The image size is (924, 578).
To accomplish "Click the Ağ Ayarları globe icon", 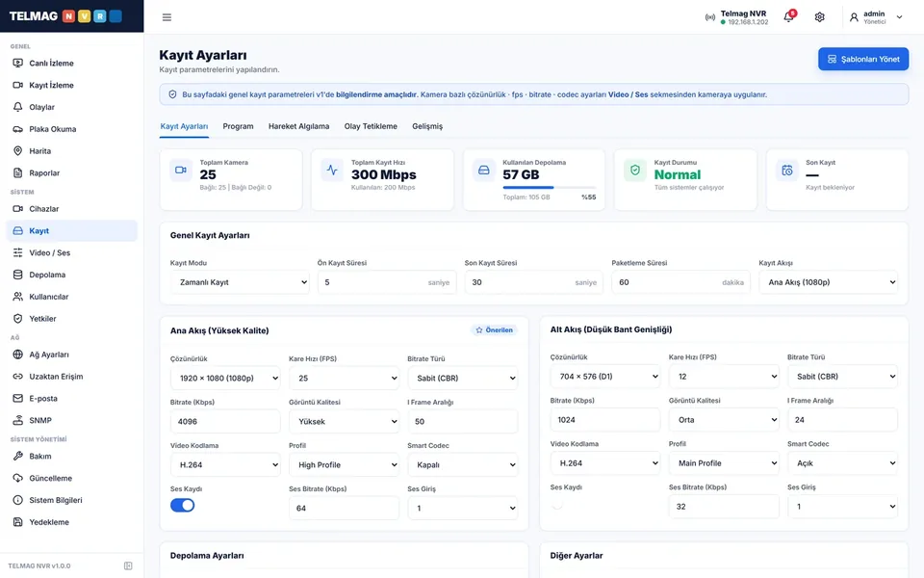I will click(x=17, y=355).
